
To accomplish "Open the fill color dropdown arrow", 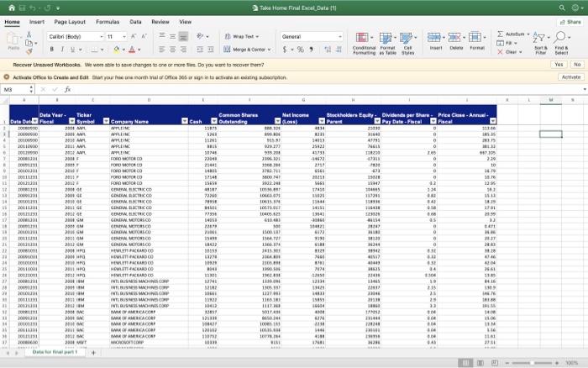I will coord(123,50).
